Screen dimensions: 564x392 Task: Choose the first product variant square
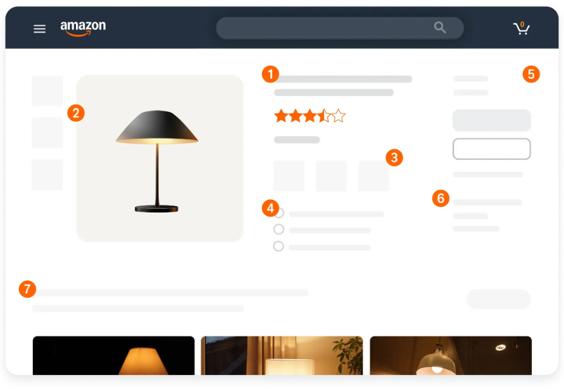(289, 176)
